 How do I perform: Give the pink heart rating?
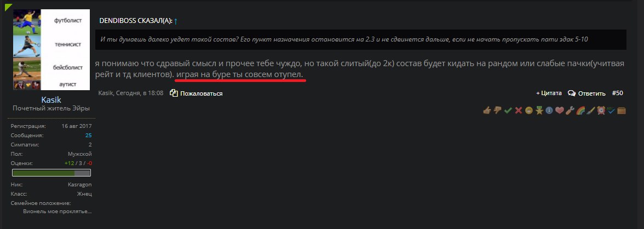pyautogui.click(x=560, y=110)
